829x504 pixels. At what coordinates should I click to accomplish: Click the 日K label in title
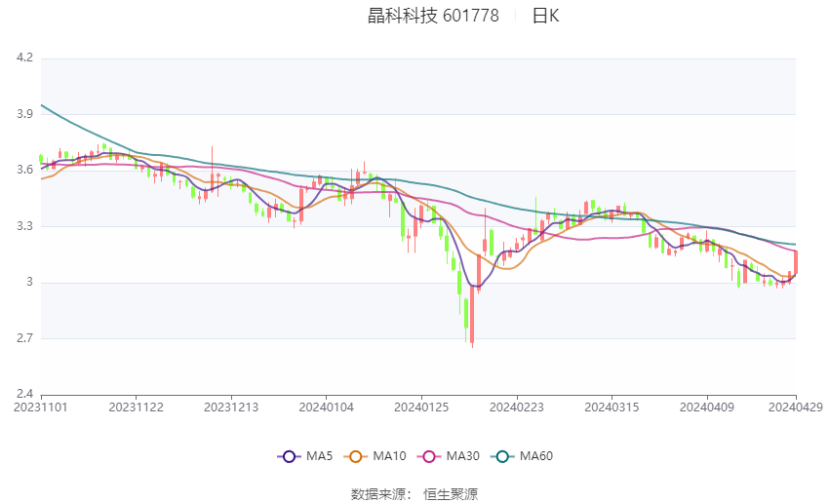click(545, 16)
